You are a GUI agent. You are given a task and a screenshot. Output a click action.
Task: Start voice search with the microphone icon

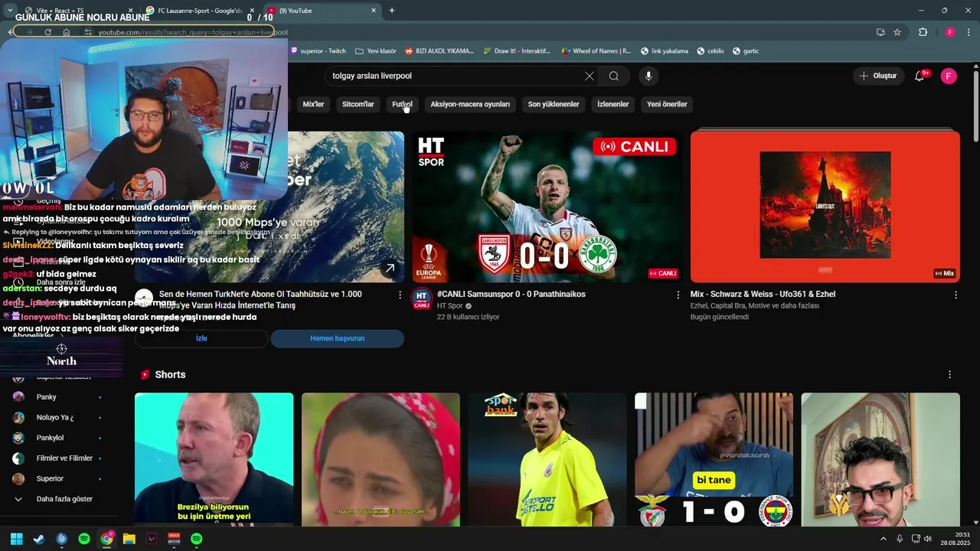(x=648, y=76)
